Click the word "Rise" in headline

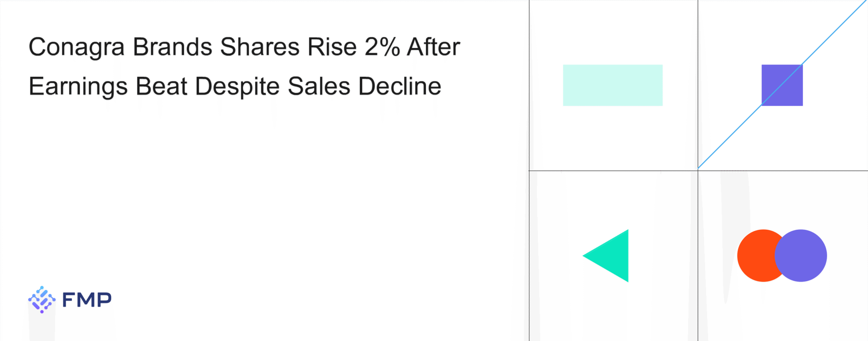pyautogui.click(x=332, y=47)
